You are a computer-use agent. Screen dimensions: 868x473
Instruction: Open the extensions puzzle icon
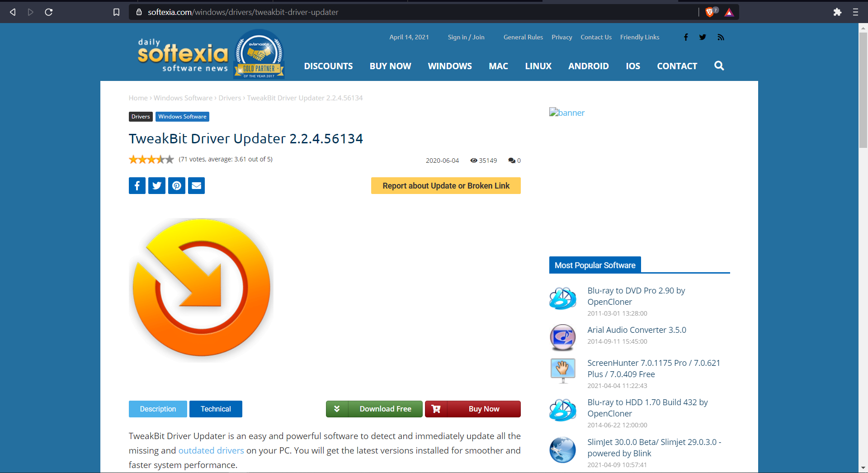click(837, 12)
